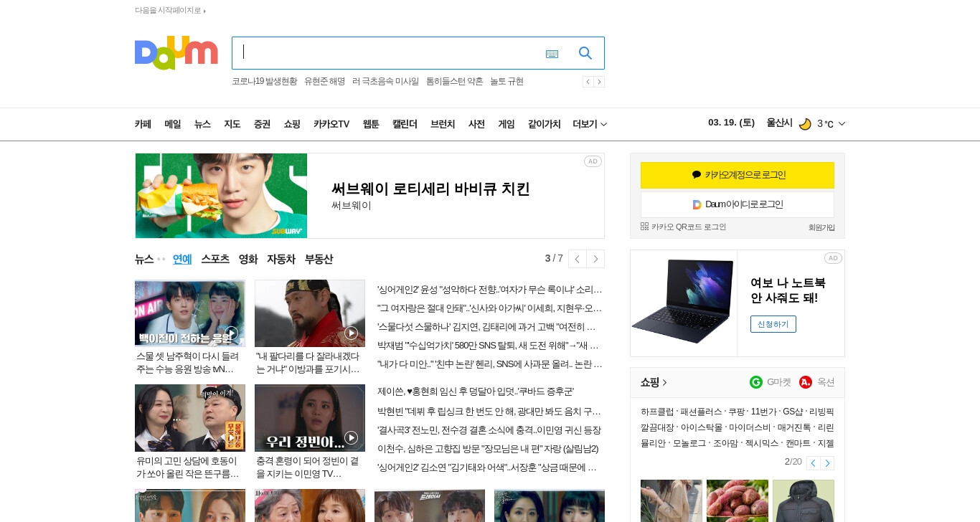Expand the weather location dropdown arrow
The height and width of the screenshot is (522, 980).
click(842, 123)
